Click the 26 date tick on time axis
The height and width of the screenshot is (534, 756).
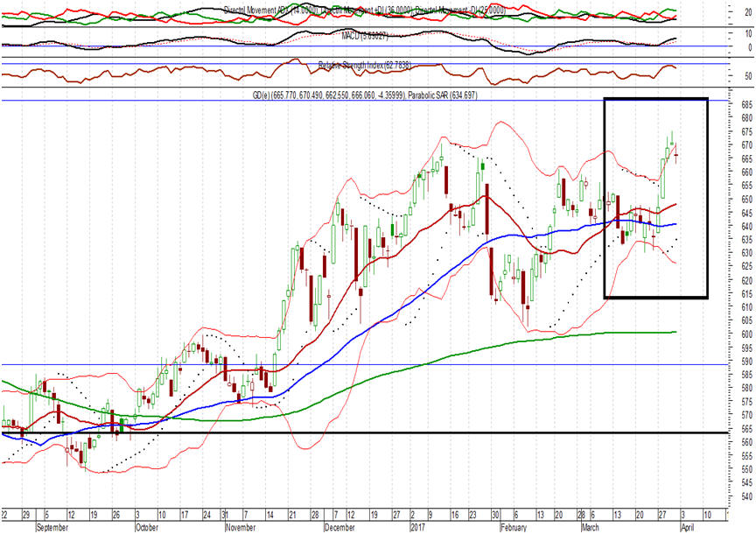pos(116,515)
